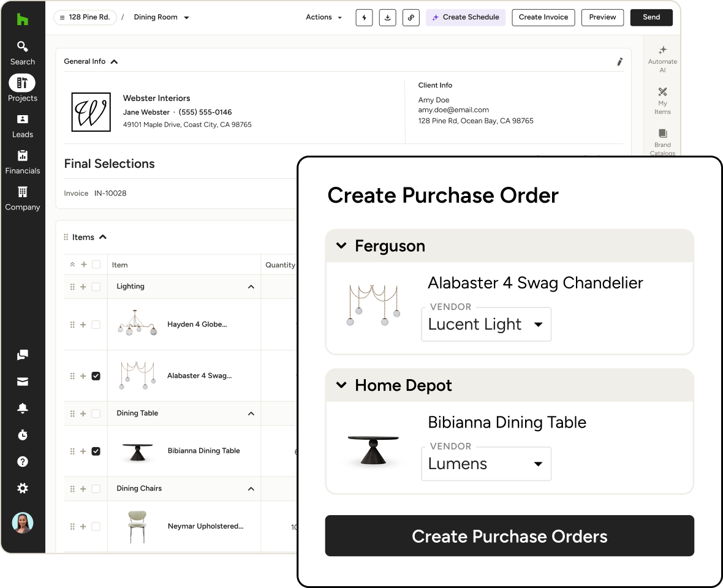Click the user profile avatar
The image size is (723, 588).
click(22, 523)
